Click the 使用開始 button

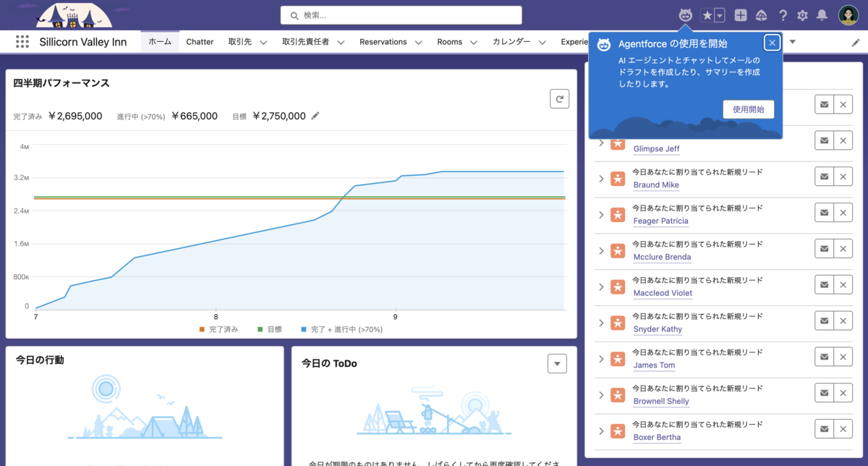(x=749, y=109)
